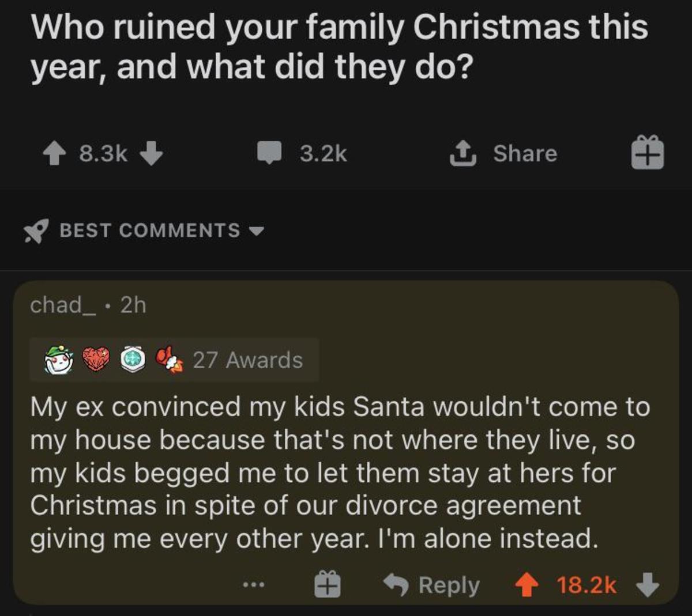
Task: Reply to chad_'s comment
Action: pos(432,585)
